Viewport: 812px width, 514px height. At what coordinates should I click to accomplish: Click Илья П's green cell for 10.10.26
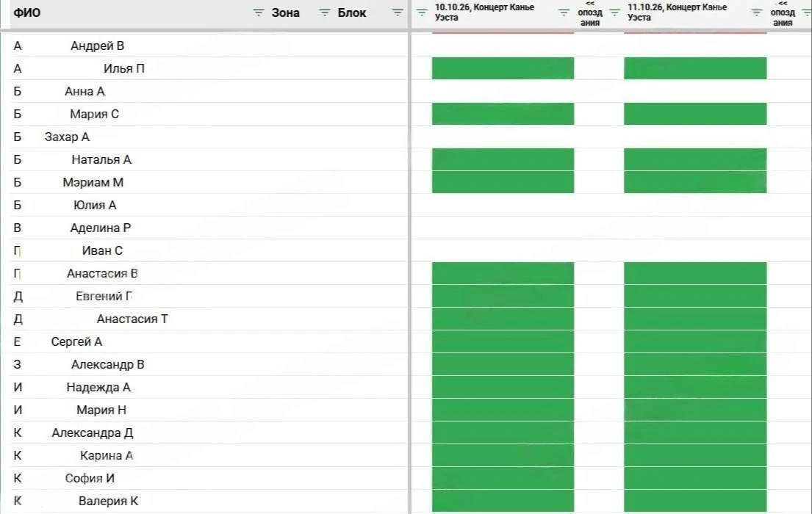(503, 68)
